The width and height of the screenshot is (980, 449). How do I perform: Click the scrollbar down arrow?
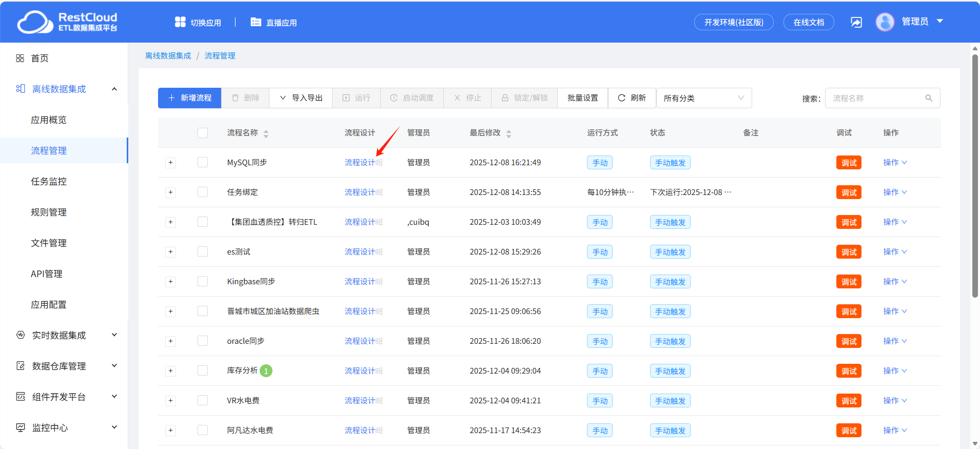point(975,444)
